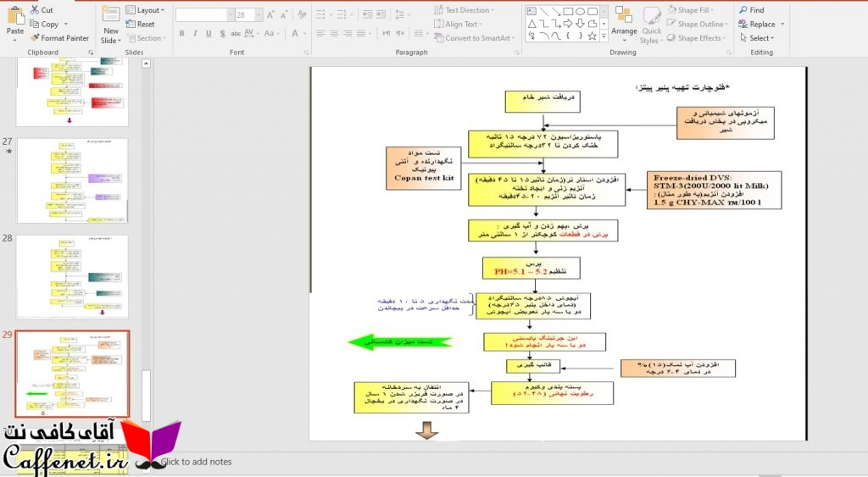Click the slide panel scrollbar thumb
Screen dimensions: 868x477
coord(146,396)
